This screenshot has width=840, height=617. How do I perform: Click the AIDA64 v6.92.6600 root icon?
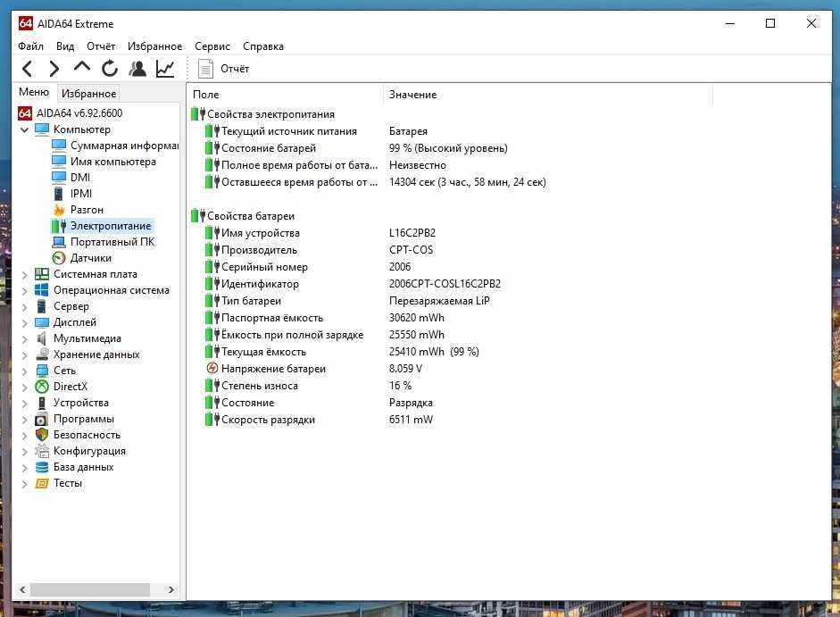[25, 113]
